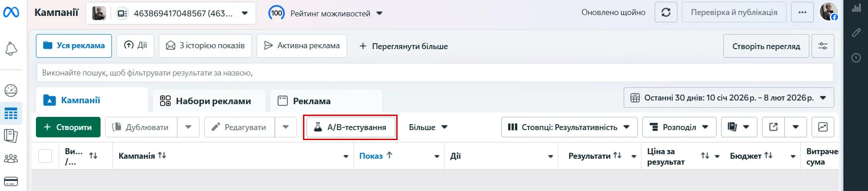Open the three-dots more options button
The height and width of the screenshot is (191, 868).
point(802,12)
